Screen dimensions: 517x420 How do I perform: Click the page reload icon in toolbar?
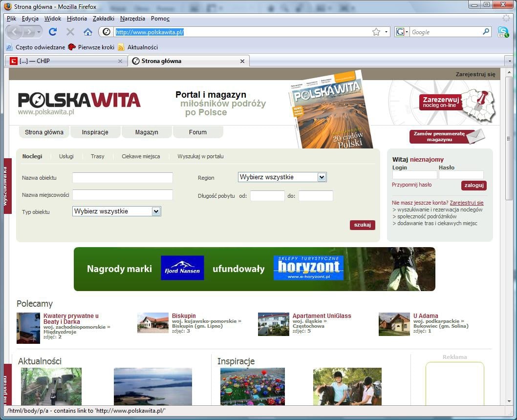pos(53,32)
